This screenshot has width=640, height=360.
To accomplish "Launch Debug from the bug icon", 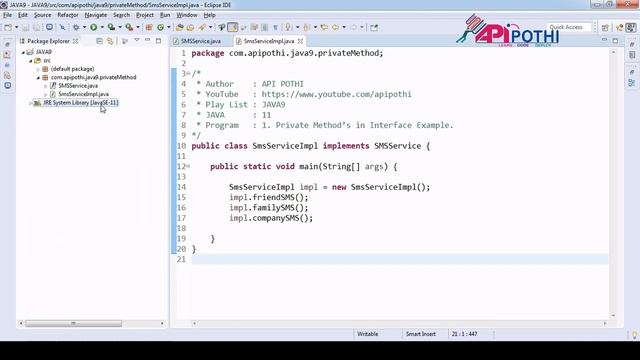I will (76, 27).
